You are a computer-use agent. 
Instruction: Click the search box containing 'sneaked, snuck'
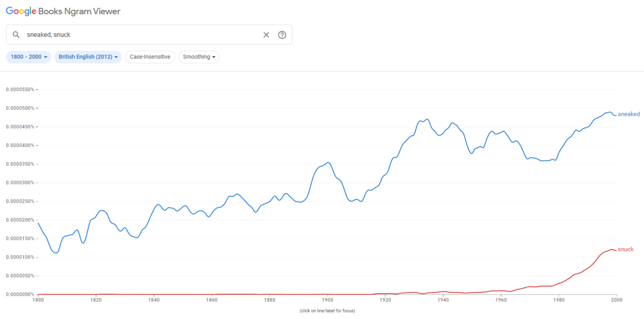coord(140,35)
